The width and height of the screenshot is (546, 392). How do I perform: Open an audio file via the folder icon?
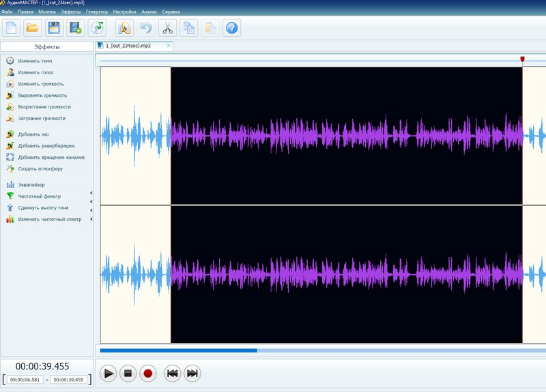click(x=32, y=27)
